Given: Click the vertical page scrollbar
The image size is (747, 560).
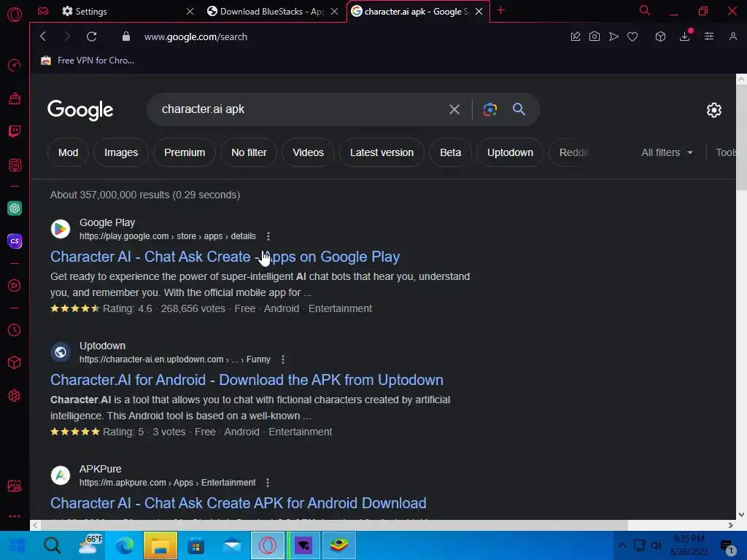Looking at the screenshot, I should click(741, 138).
